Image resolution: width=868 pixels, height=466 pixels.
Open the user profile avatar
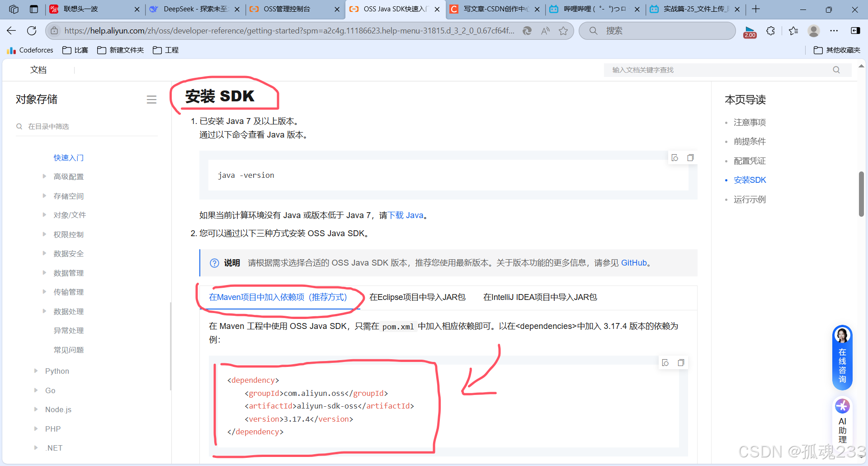pyautogui.click(x=814, y=31)
